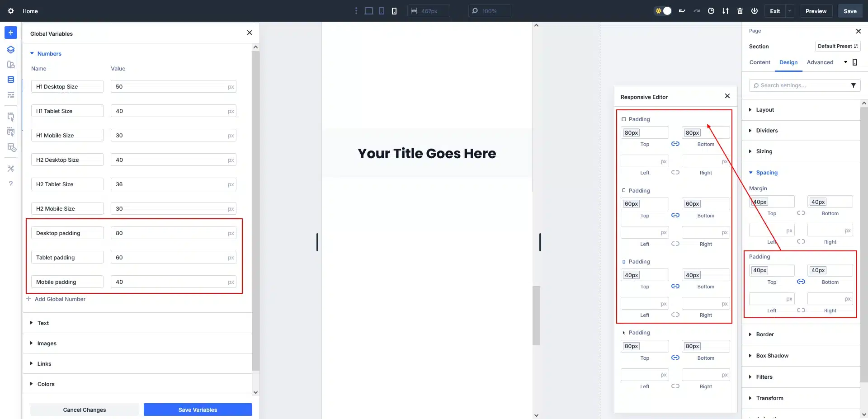
Task: Click the Desktop padding value field
Action: [170, 233]
